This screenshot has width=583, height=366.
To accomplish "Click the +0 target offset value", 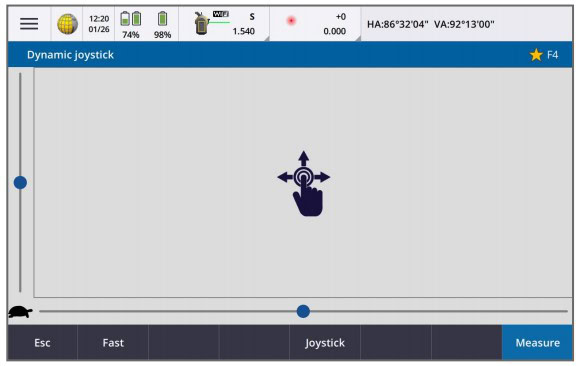I will [341, 17].
